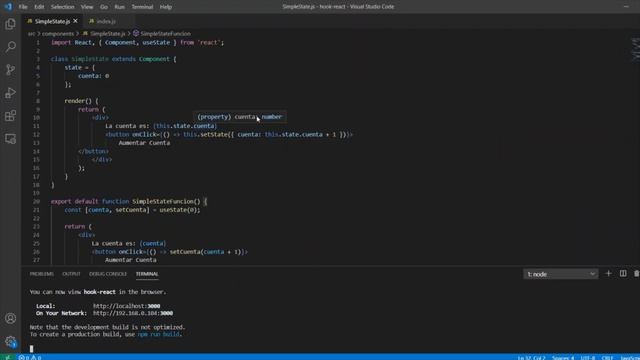Click line number 20 in the gutter
Image resolution: width=640 pixels, height=360 pixels.
pos(36,201)
